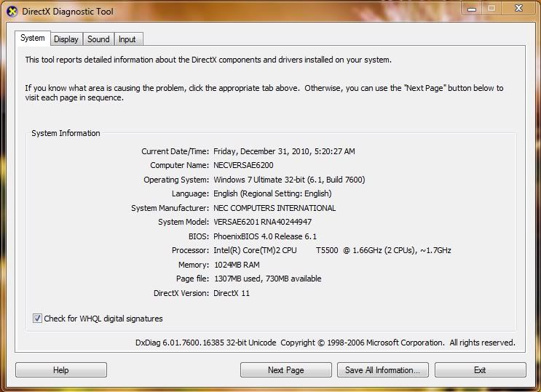The width and height of the screenshot is (541, 392).
Task: Open the Input tab
Action: (x=127, y=39)
